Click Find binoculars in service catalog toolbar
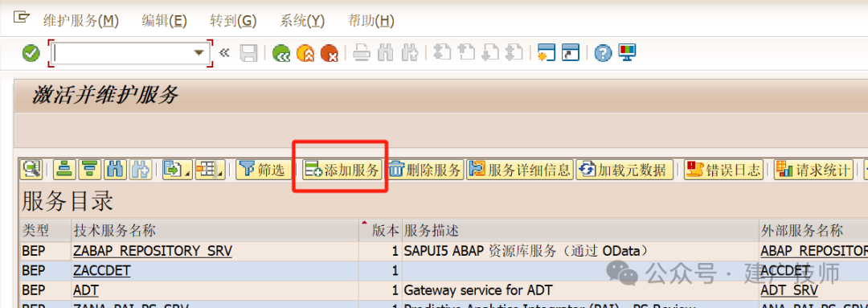 pyautogui.click(x=116, y=170)
